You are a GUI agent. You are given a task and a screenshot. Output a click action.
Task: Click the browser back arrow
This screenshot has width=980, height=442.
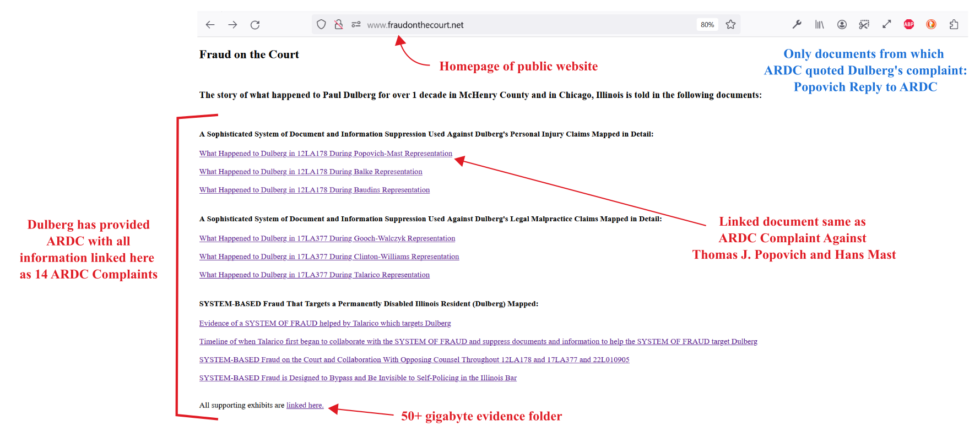(210, 25)
